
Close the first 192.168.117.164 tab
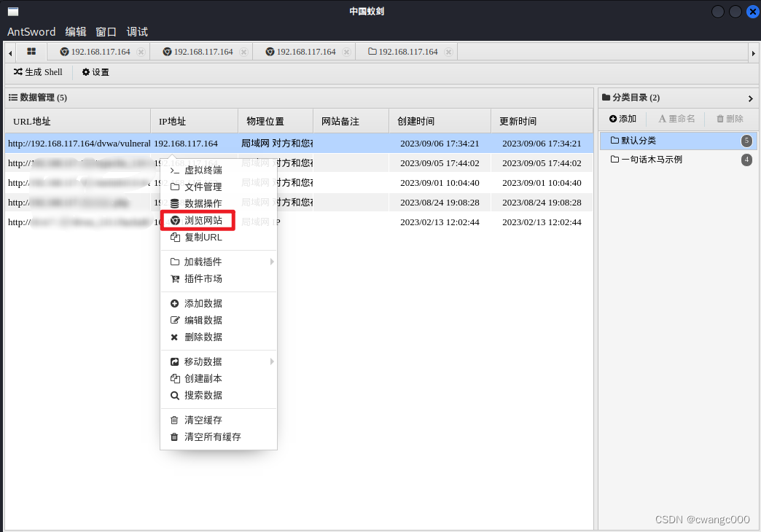(141, 52)
